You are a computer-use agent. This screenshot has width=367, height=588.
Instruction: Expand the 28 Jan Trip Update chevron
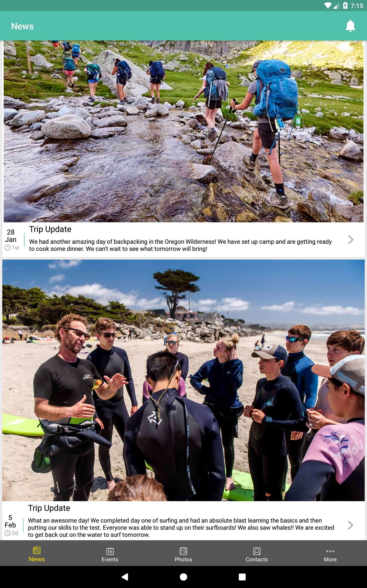pyautogui.click(x=350, y=240)
